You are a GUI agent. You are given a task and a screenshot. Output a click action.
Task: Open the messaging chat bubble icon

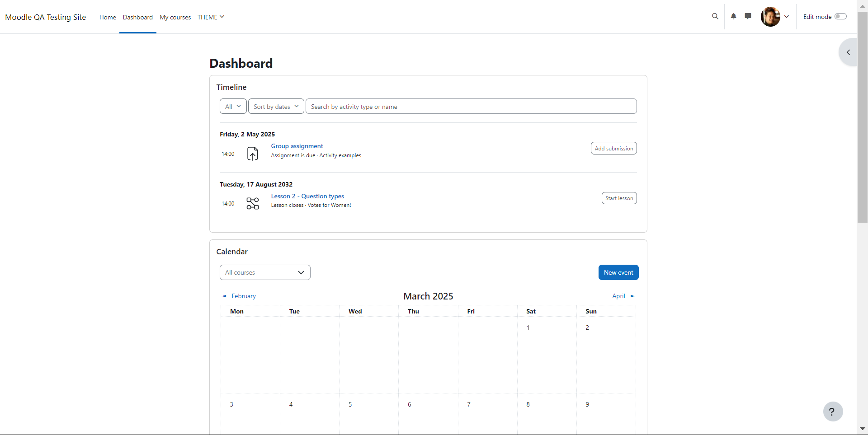click(748, 16)
